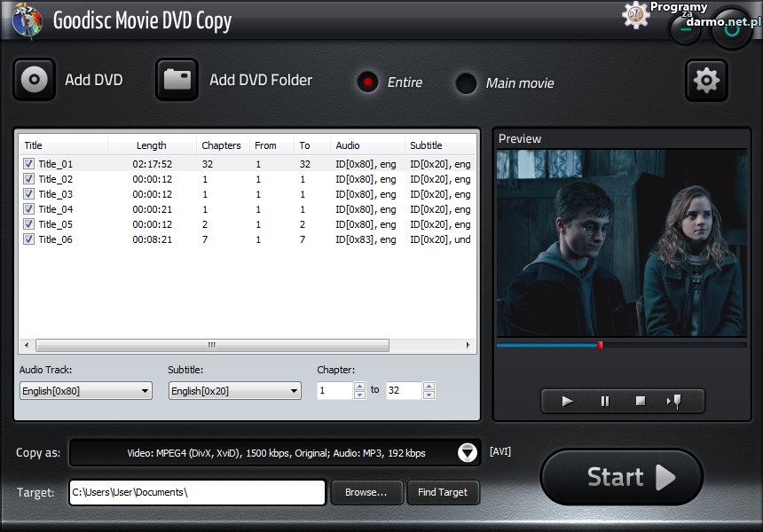Sort by the Title column header
The height and width of the screenshot is (532, 763).
[x=63, y=145]
